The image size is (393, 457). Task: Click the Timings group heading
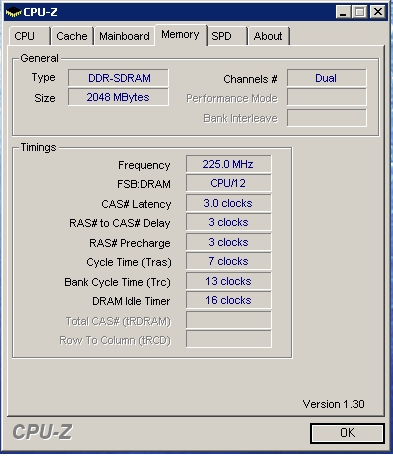click(38, 147)
